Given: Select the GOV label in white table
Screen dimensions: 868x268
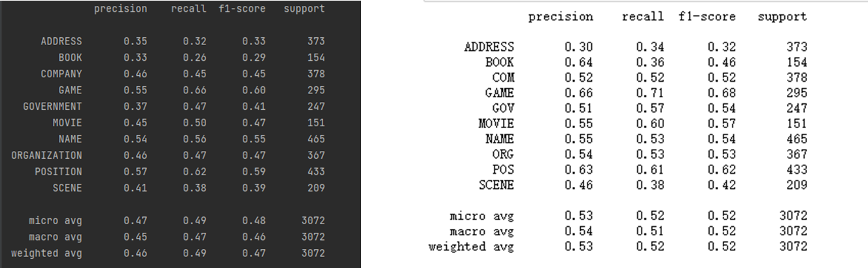Looking at the screenshot, I should point(503,109).
